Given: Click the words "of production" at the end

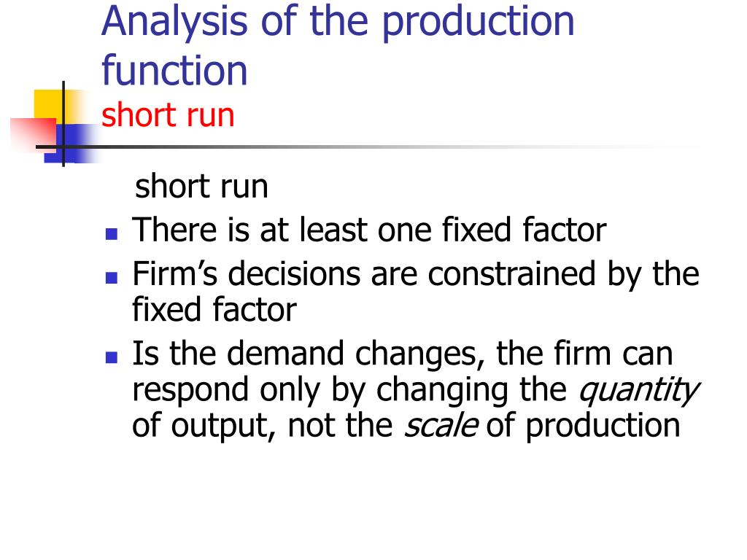Looking at the screenshot, I should tap(584, 427).
